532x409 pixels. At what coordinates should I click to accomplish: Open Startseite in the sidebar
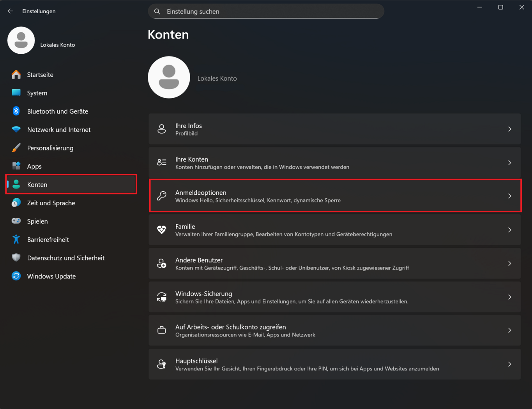[40, 75]
